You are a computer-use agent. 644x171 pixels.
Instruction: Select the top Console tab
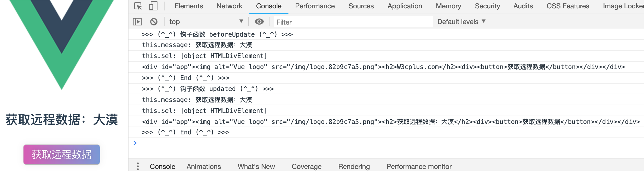[269, 6]
